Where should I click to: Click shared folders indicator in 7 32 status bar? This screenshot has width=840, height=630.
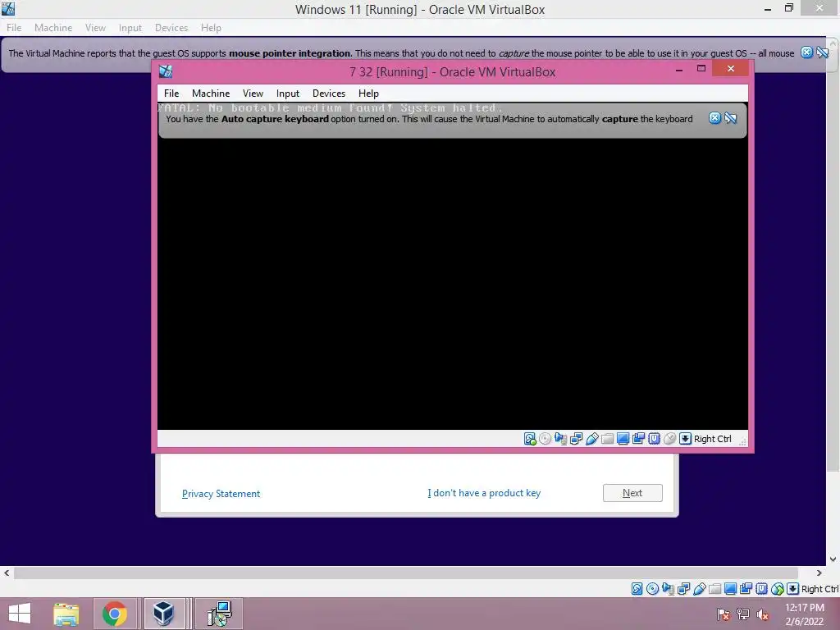[608, 439]
